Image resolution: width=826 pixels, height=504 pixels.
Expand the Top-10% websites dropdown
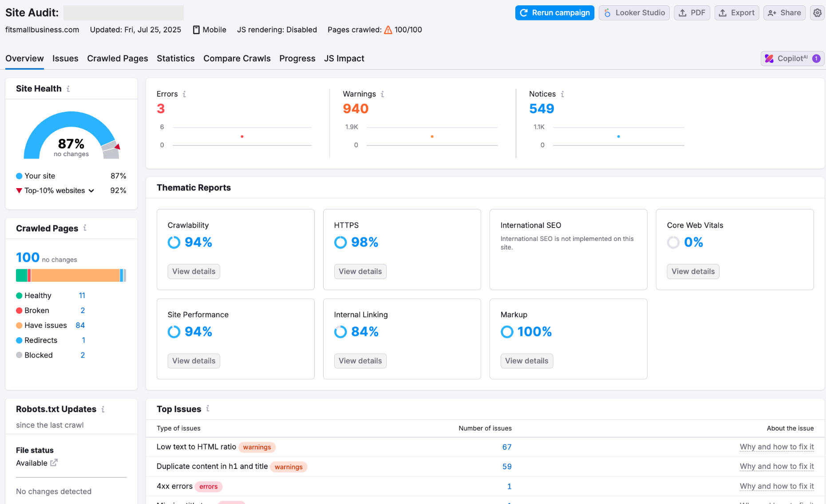pos(59,191)
